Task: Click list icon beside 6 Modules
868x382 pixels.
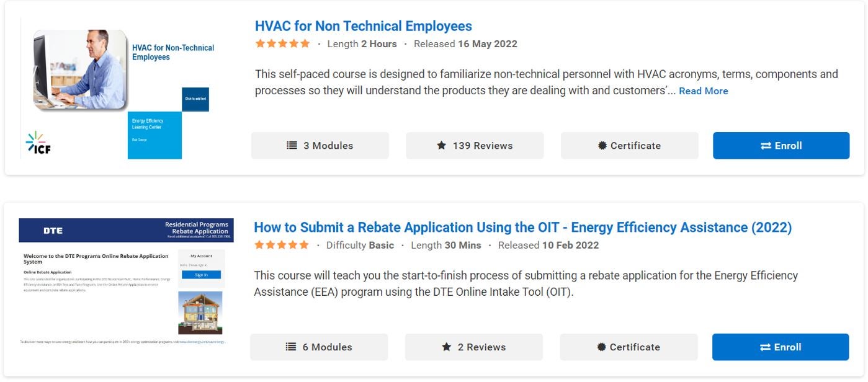Action: click(x=291, y=347)
